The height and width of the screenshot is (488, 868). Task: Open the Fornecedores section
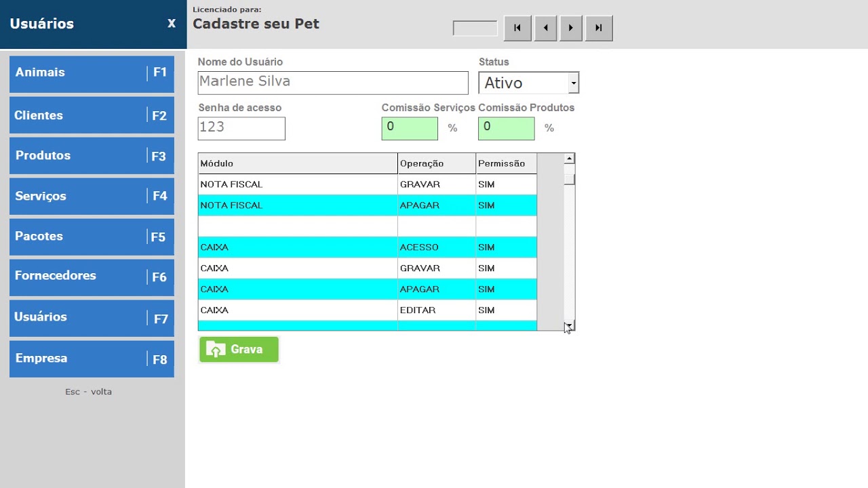click(x=92, y=277)
